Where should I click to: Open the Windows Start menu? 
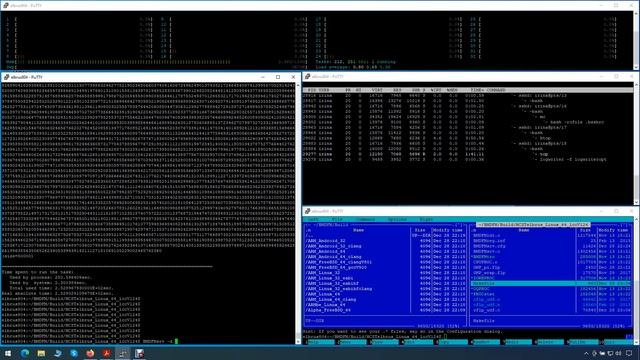8,353
